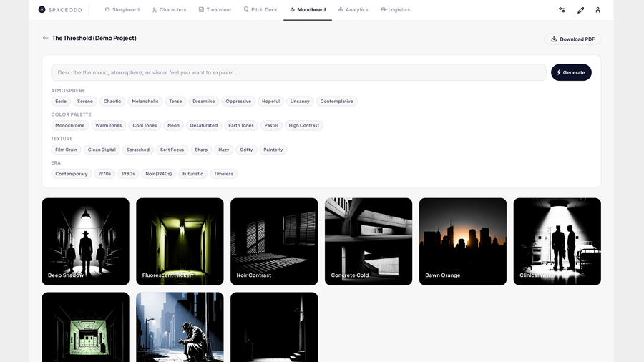This screenshot has height=362, width=644.
Task: Enable the Monochrome color palette tag
Action: pos(70,126)
